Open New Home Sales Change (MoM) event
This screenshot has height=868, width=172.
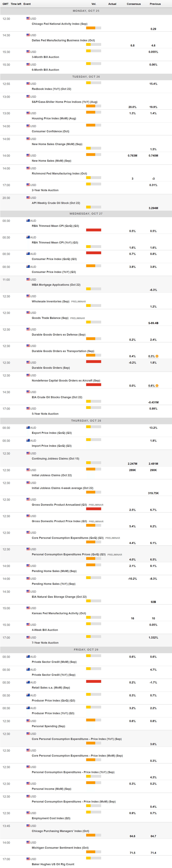57,144
